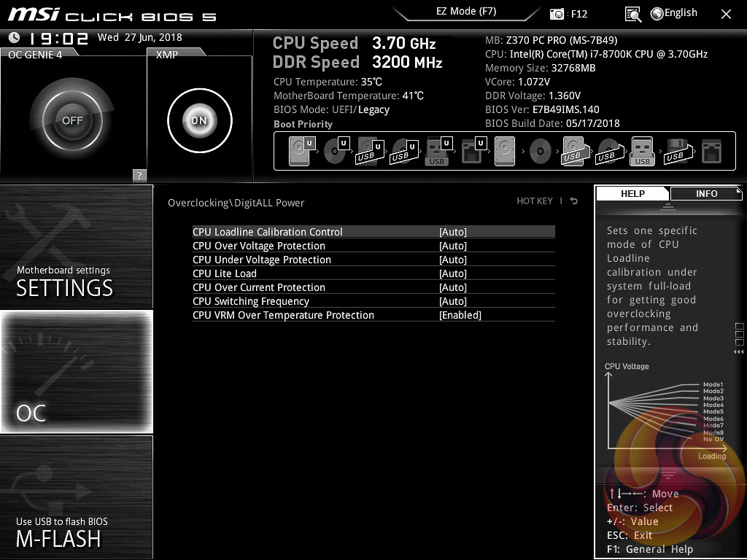
Task: Open the SETTINGS motherboard section
Action: pyautogui.click(x=76, y=246)
